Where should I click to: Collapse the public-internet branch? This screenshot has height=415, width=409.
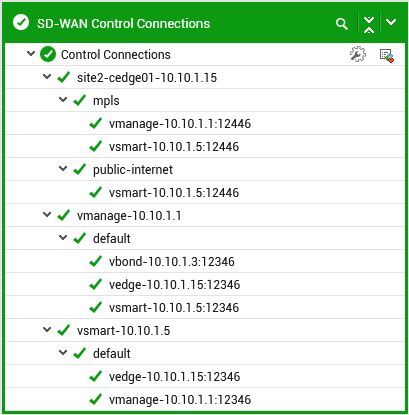coord(63,168)
